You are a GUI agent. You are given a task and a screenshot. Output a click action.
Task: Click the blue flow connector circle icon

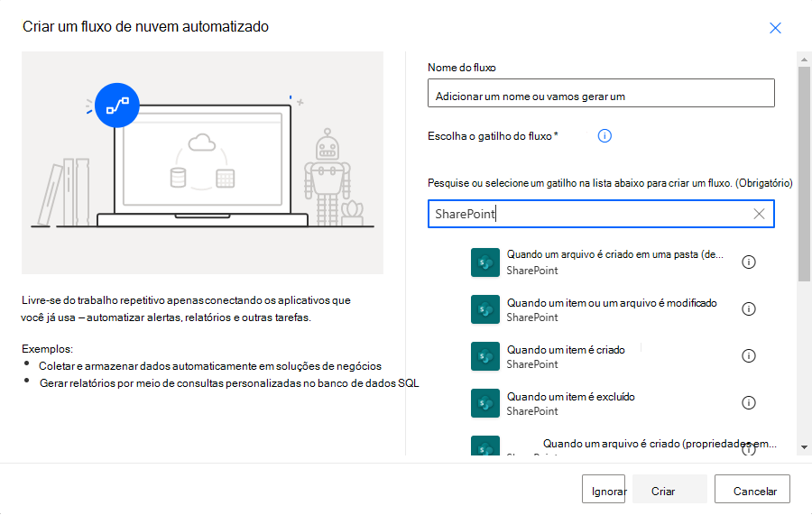pyautogui.click(x=117, y=106)
